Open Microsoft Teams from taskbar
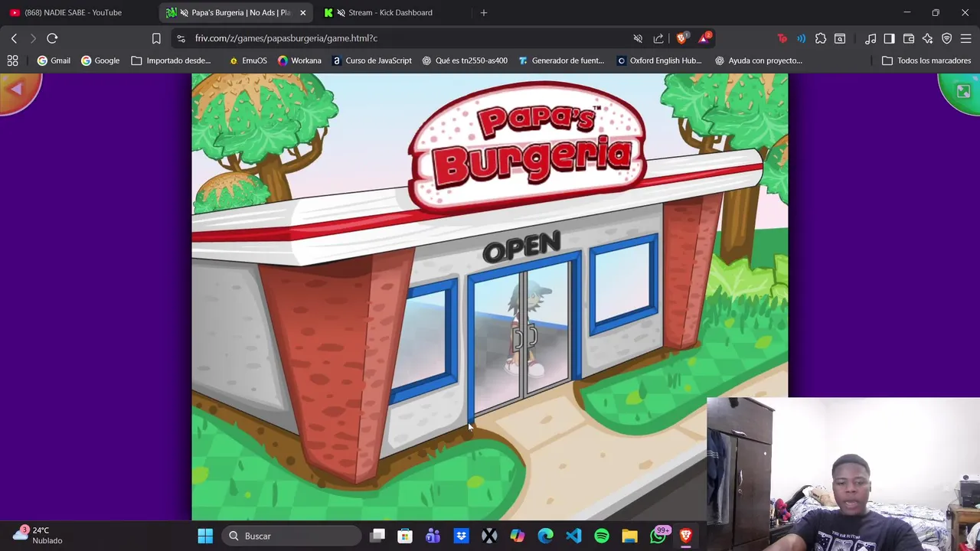Screen dimensions: 980x551 pos(433,536)
